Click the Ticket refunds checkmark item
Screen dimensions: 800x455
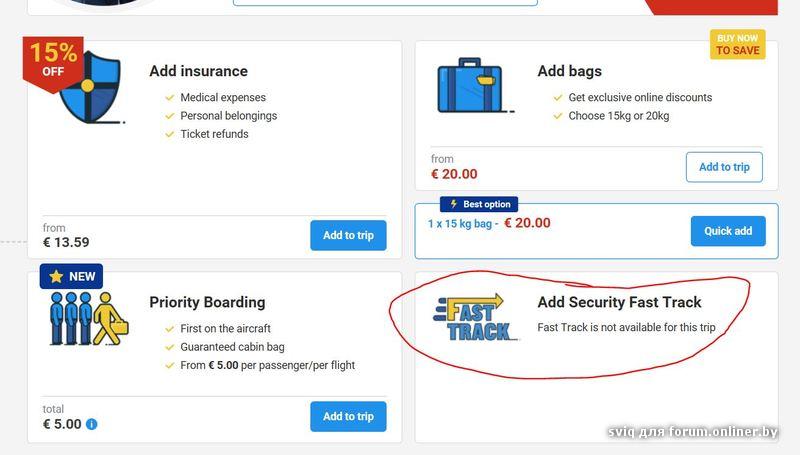(x=214, y=134)
